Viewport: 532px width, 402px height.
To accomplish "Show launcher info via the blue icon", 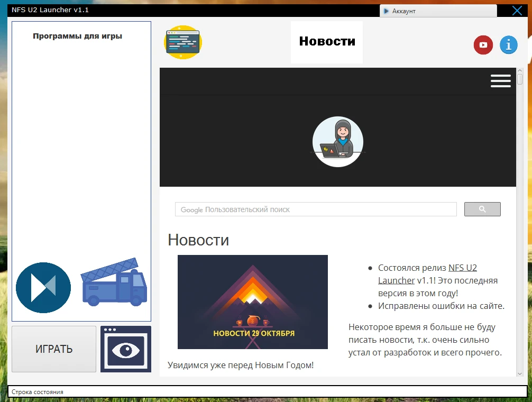I will (x=509, y=45).
